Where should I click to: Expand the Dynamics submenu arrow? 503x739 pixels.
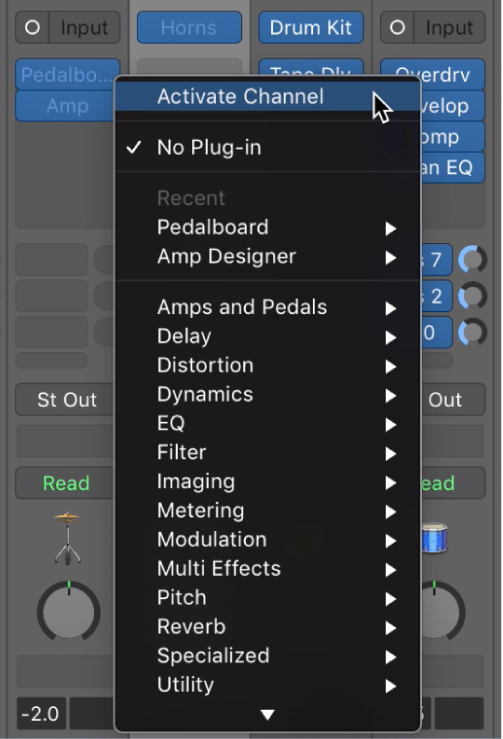[390, 396]
